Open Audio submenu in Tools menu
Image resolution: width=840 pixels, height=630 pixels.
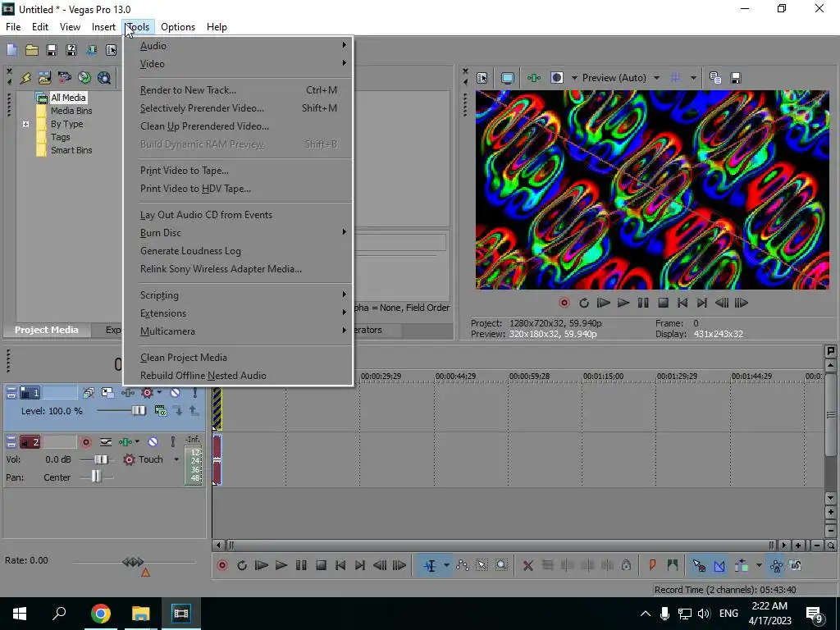coord(238,46)
